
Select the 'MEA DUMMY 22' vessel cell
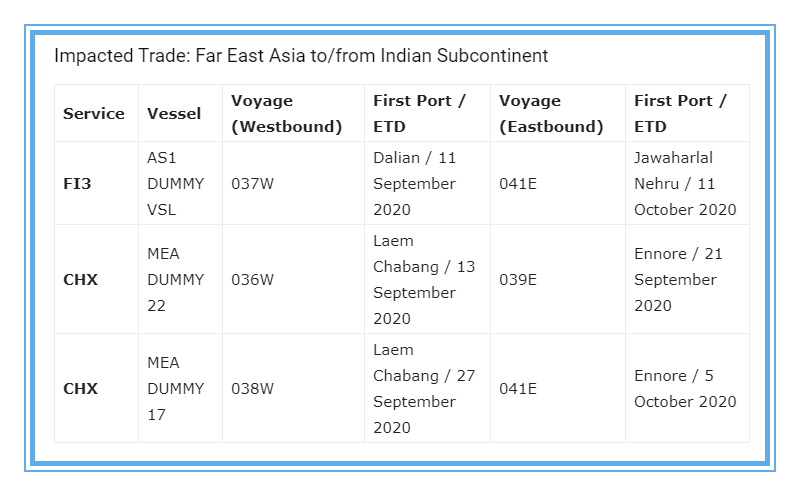click(x=176, y=280)
